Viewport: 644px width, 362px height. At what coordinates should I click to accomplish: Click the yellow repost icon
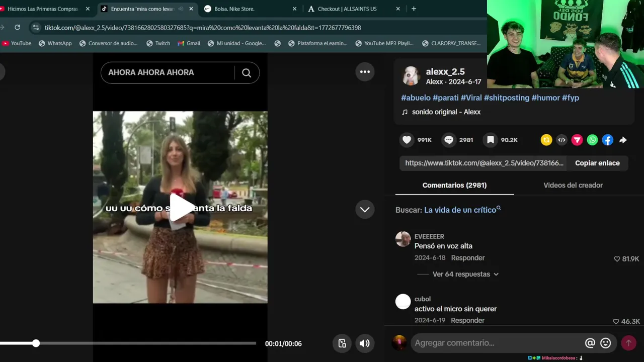click(x=546, y=140)
